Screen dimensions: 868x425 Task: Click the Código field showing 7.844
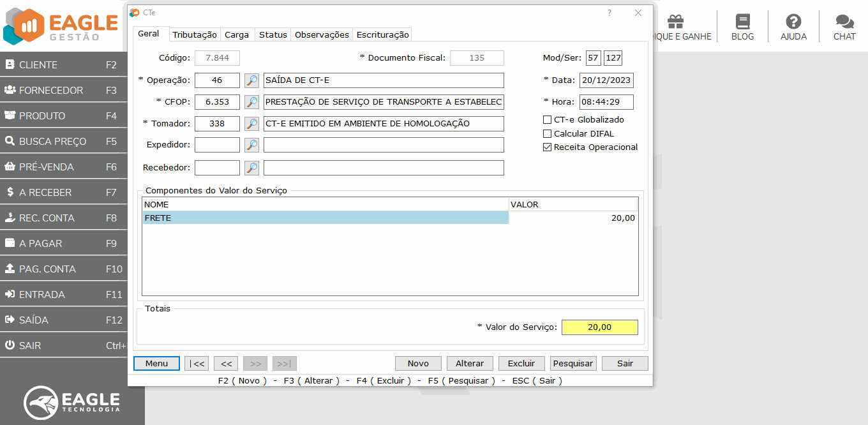click(217, 58)
